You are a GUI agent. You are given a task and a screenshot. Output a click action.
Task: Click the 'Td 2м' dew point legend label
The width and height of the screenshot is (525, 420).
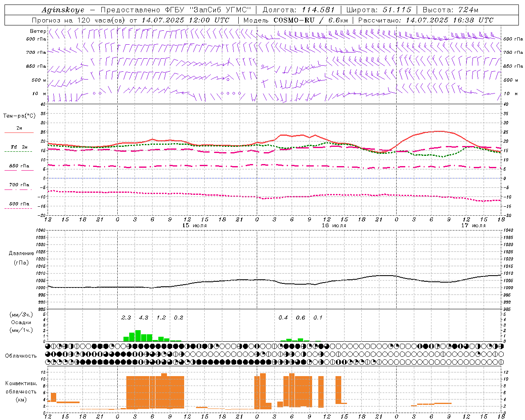19,147
